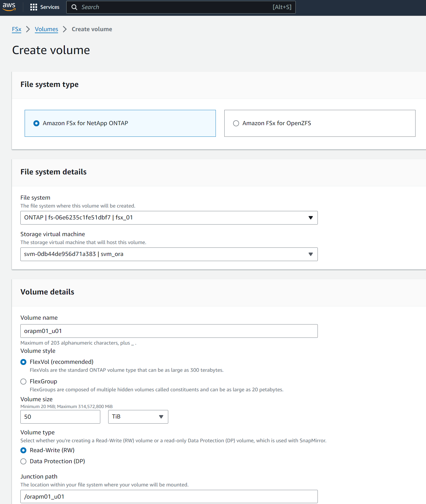Click the Storage virtual machine dropdown arrow
Image resolution: width=426 pixels, height=504 pixels.
[x=310, y=254]
